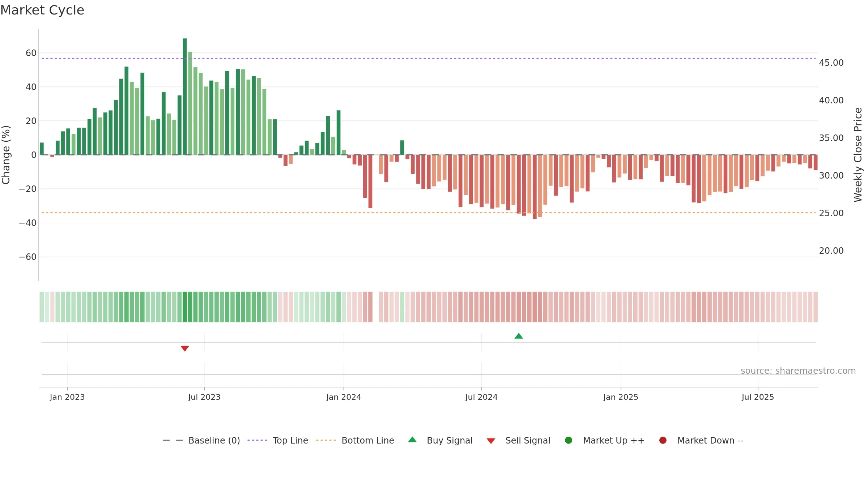The image size is (868, 488).
Task: Click the red triangle icon in the legend
Action: tap(491, 441)
